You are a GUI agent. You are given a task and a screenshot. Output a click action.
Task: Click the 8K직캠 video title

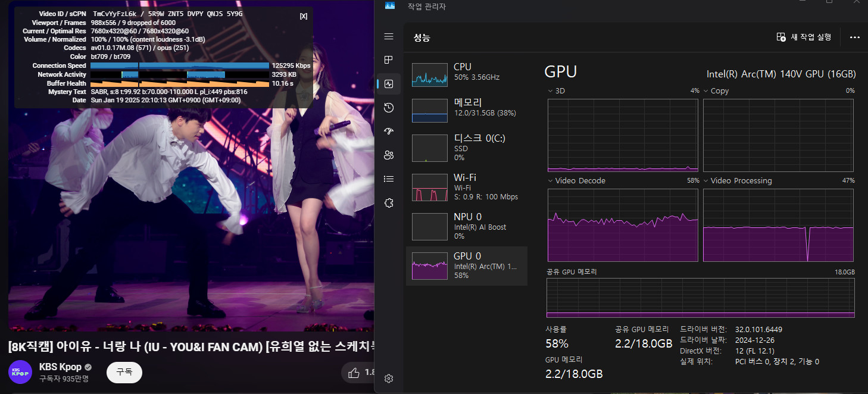191,346
